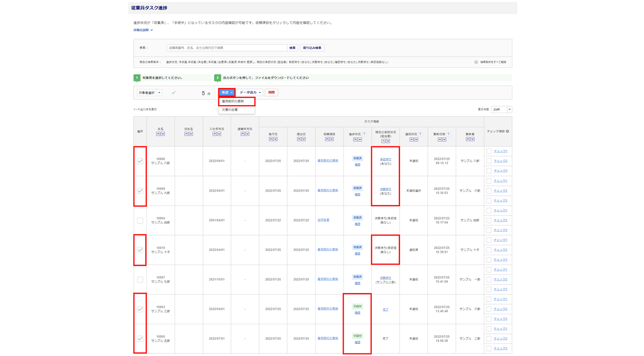Image resolution: width=644 pixels, height=356 pixels.
Task: Click 検索条件をすべて解除 text
Action: click(x=493, y=62)
